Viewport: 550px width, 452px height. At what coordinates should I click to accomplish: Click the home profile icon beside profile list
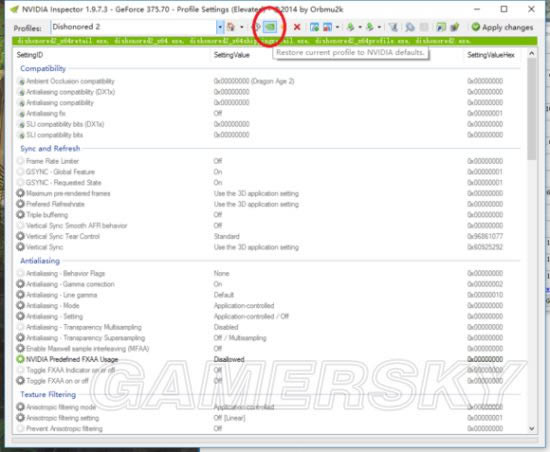[230, 27]
